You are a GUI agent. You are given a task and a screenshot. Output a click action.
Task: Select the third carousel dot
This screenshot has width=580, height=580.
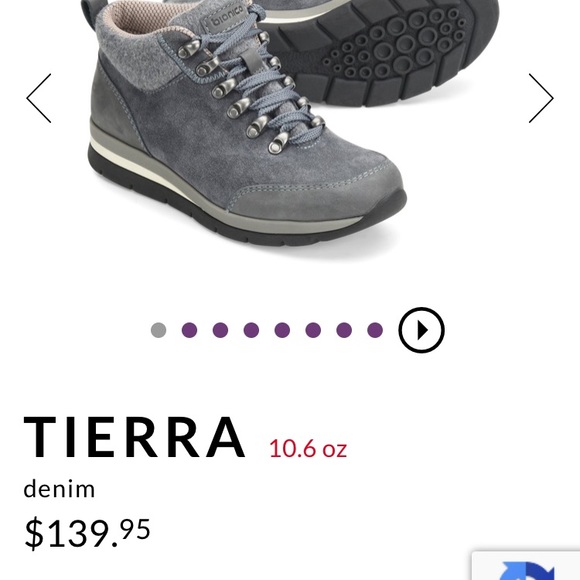click(220, 330)
